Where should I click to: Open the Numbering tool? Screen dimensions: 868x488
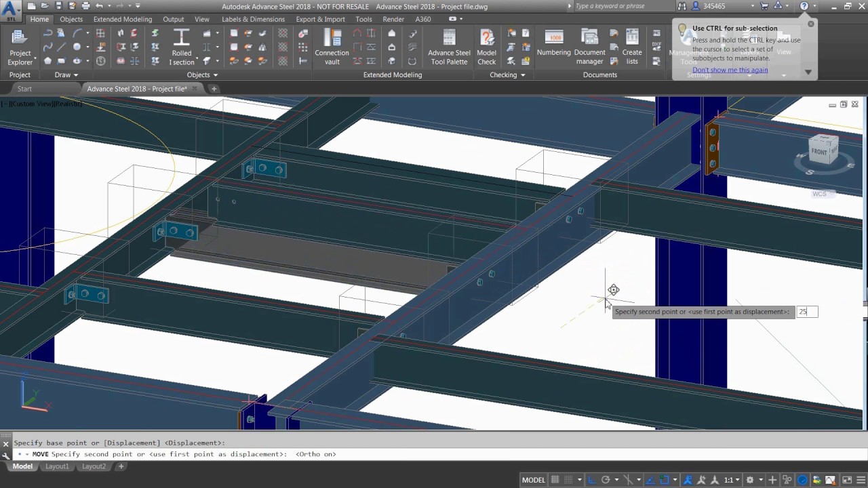(x=554, y=47)
